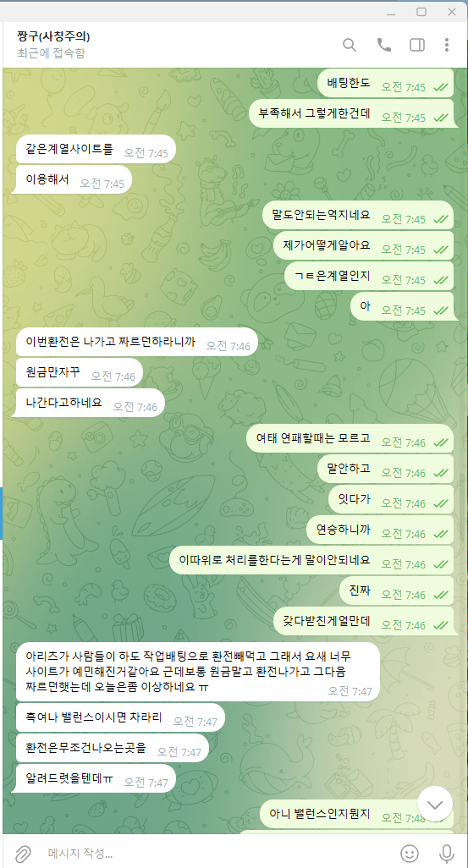
Task: Open 짱구(사칭주의) chat profile header
Action: point(53,44)
